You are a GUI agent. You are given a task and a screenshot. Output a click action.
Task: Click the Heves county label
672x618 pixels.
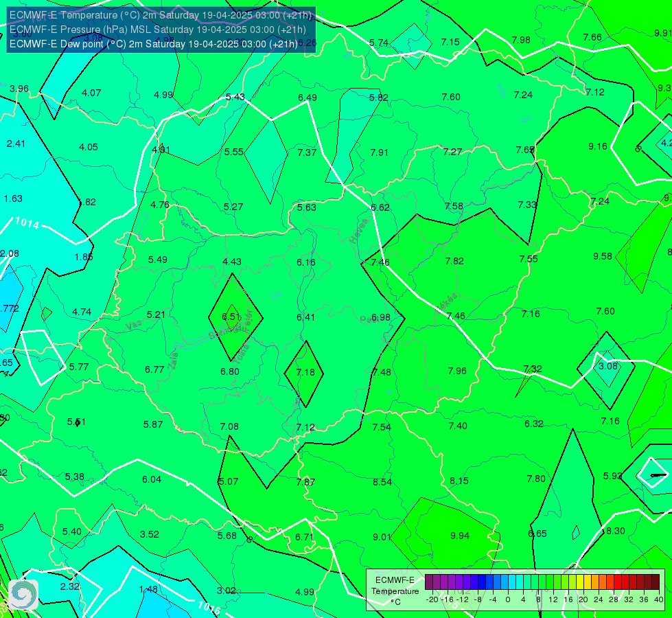point(359,231)
